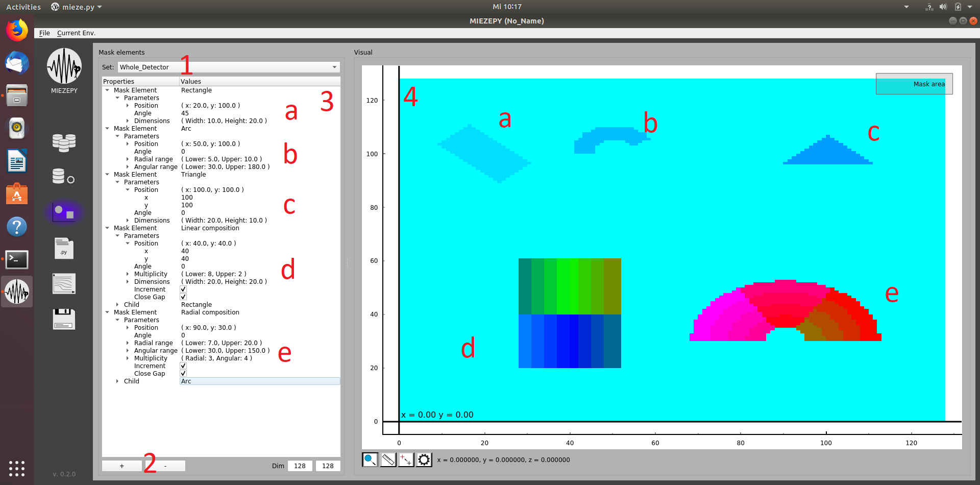Open LibreOffice Writer from the dock
Viewport: 980px width, 485px height.
17,161
